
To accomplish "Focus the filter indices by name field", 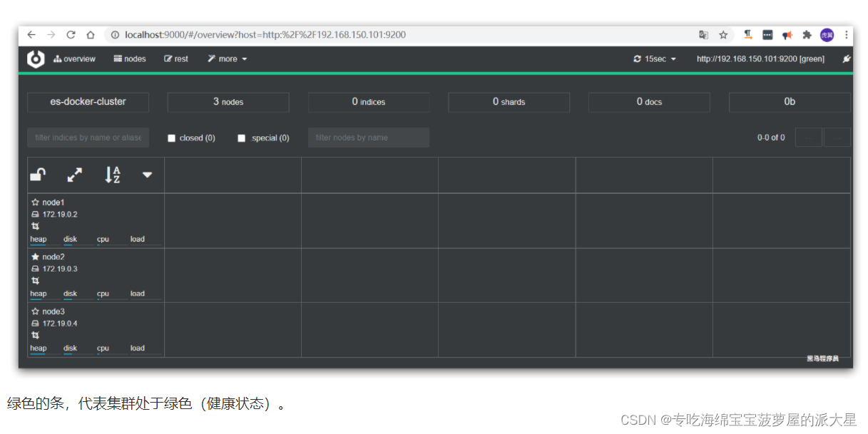I will [88, 138].
